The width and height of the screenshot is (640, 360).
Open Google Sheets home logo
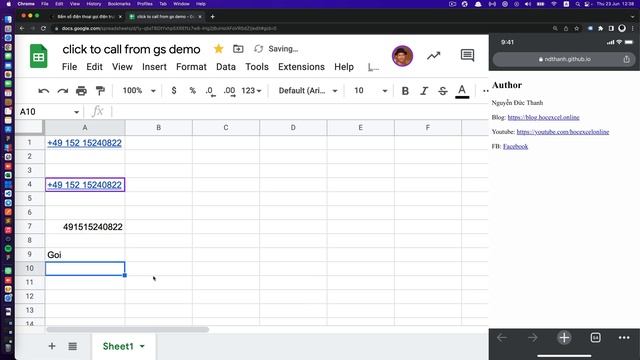click(39, 56)
